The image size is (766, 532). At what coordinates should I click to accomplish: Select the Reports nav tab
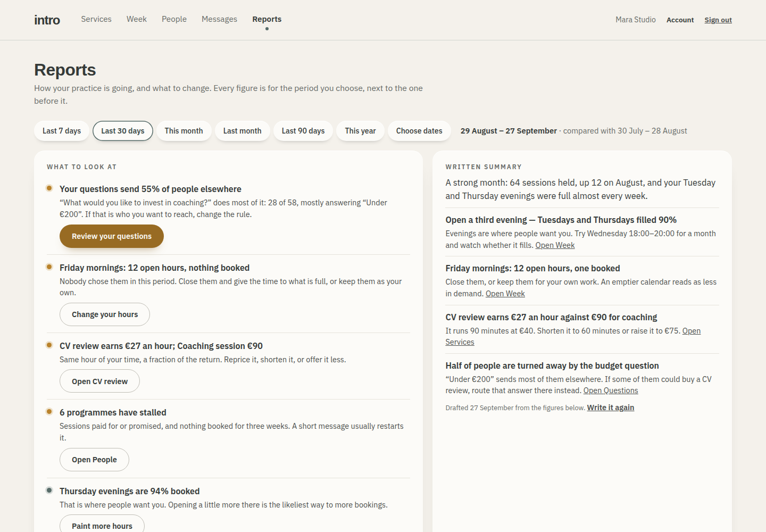[267, 19]
